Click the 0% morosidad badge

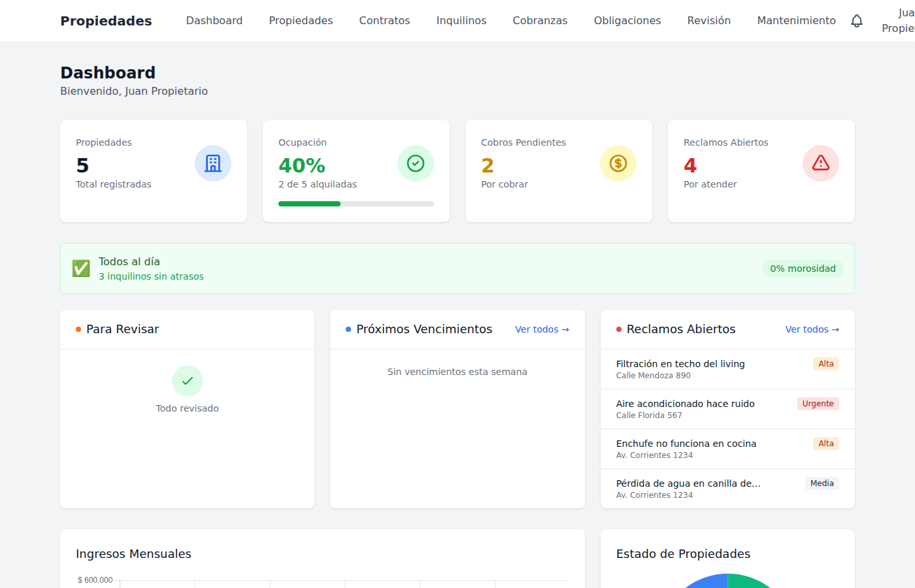click(x=803, y=268)
